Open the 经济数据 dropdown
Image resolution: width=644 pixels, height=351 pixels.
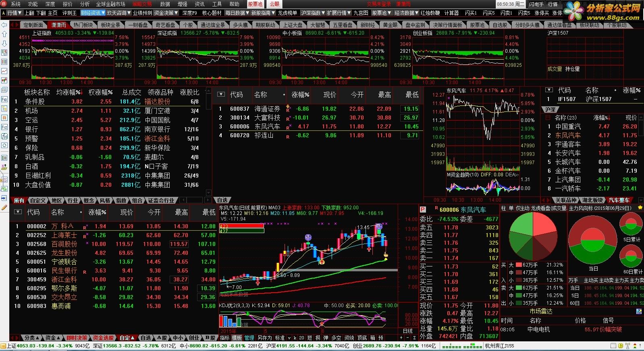pos(407,13)
